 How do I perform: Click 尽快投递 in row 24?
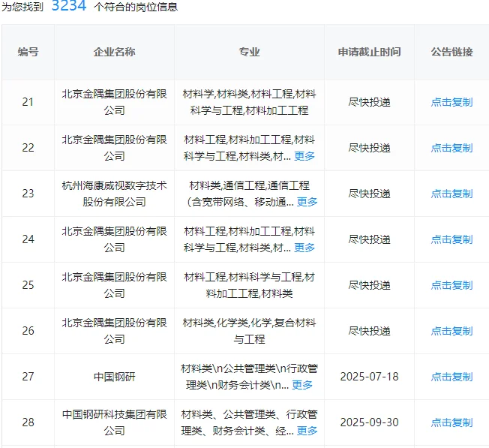click(369, 239)
